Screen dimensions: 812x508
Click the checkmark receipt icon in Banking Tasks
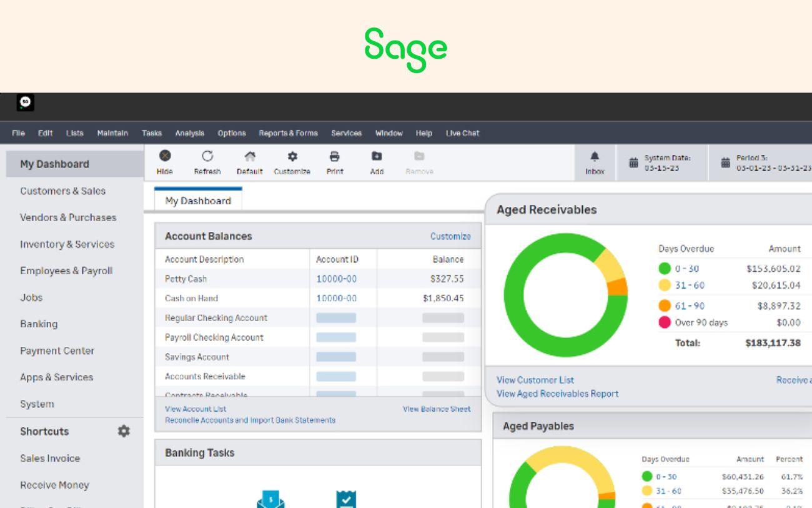346,499
